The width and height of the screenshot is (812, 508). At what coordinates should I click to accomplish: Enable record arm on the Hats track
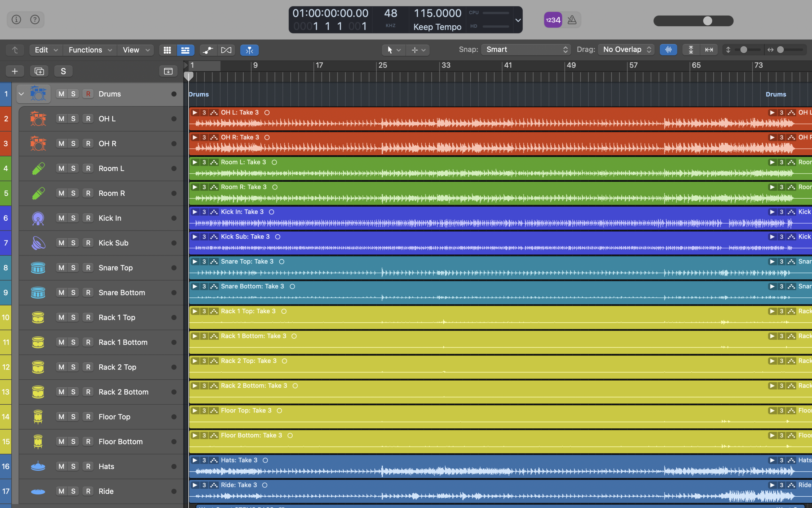tap(88, 466)
